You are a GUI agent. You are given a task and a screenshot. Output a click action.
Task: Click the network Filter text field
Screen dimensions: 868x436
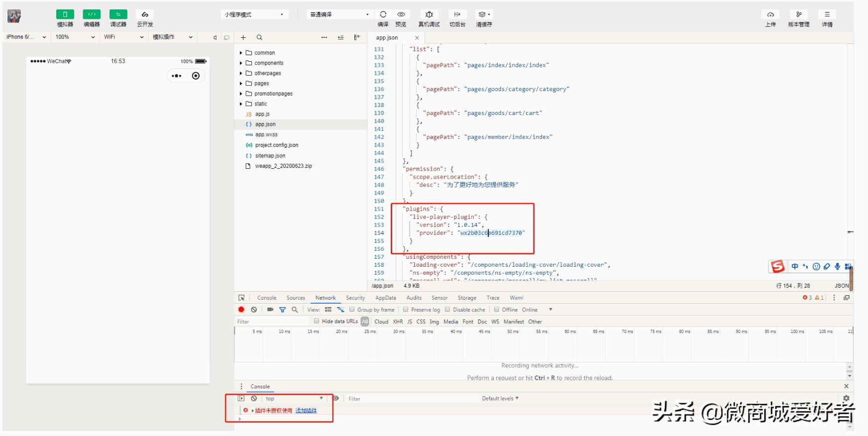pos(272,322)
